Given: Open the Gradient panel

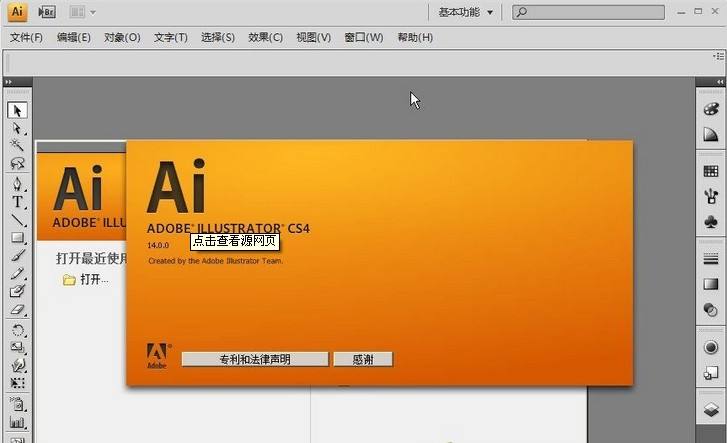Looking at the screenshot, I should coord(711,284).
